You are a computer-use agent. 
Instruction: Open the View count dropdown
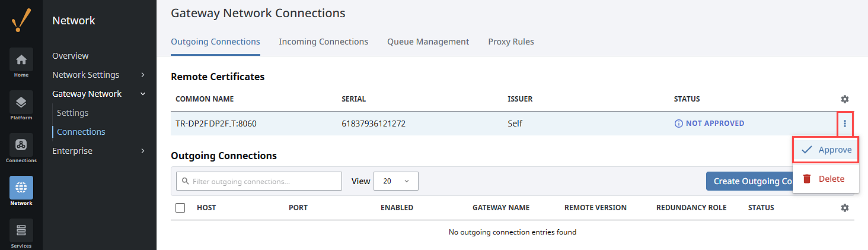coord(396,181)
